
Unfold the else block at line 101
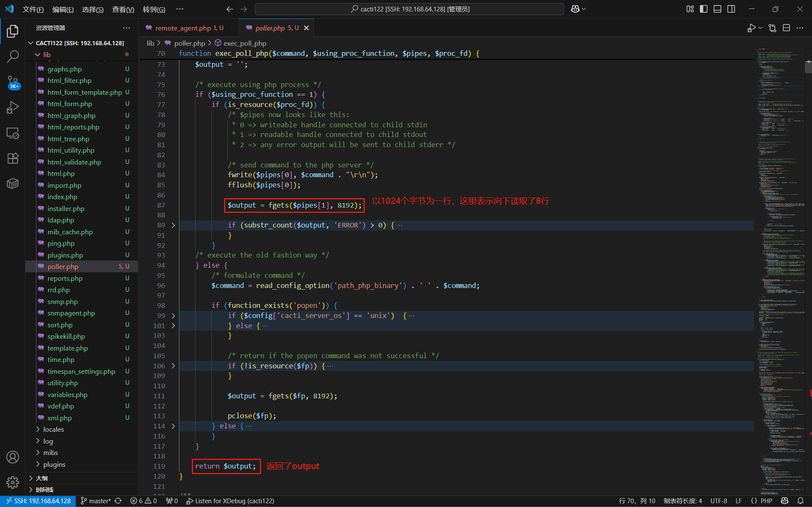coord(173,326)
